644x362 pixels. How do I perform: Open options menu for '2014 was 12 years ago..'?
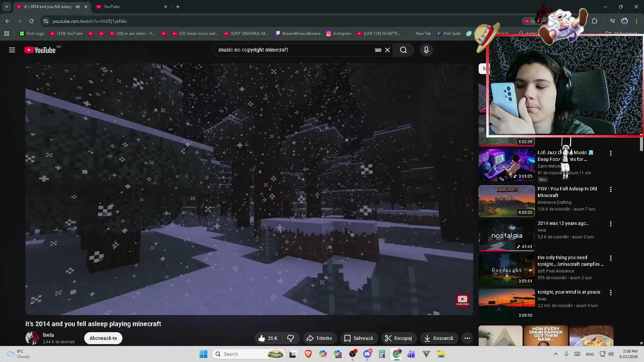pos(611,224)
